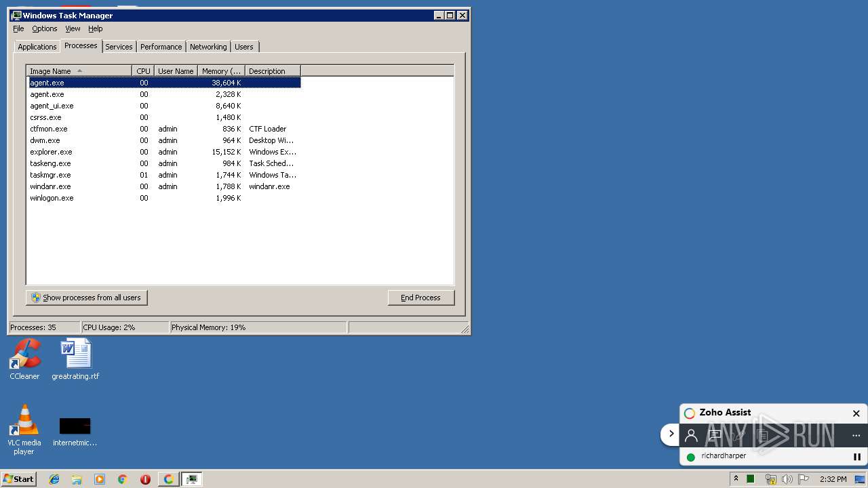Select the taskeng.exe process row

(x=163, y=163)
